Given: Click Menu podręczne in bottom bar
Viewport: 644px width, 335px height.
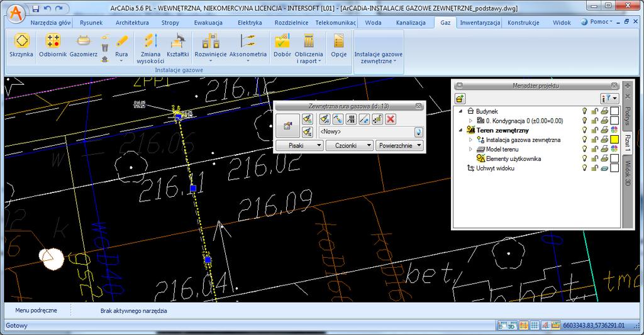Looking at the screenshot, I should [x=36, y=310].
